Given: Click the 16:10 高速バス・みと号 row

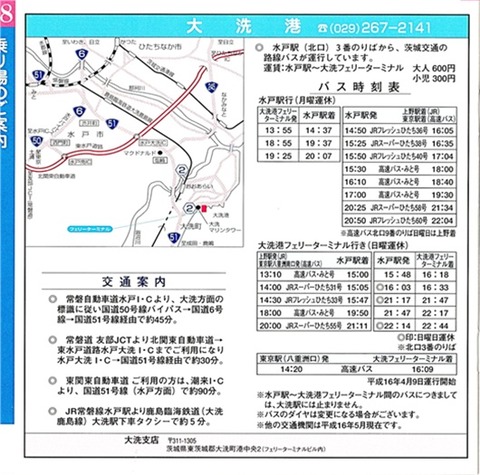Looking at the screenshot, I should tap(399, 182).
